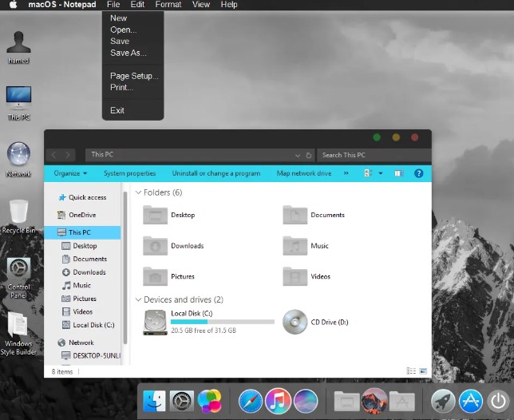Click the Search This PC field
The height and width of the screenshot is (420, 514).
[374, 155]
